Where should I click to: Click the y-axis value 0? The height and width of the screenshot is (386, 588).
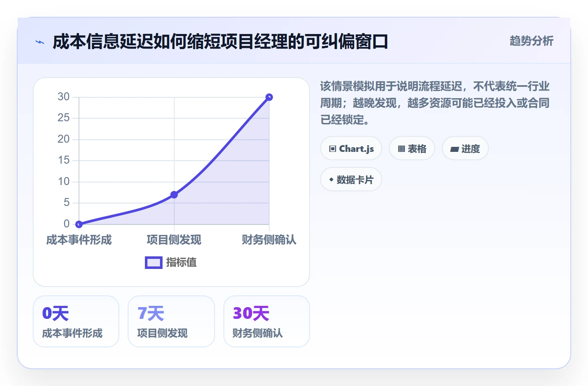67,224
